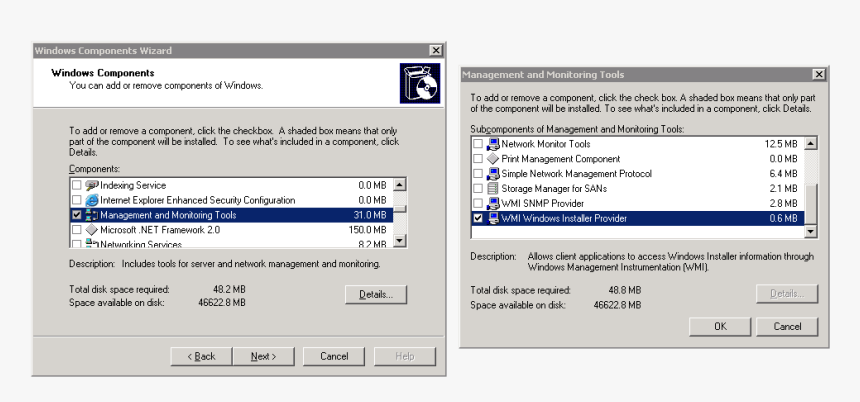860x402 pixels.
Task: Click the Networking Services icon
Action: point(92,244)
